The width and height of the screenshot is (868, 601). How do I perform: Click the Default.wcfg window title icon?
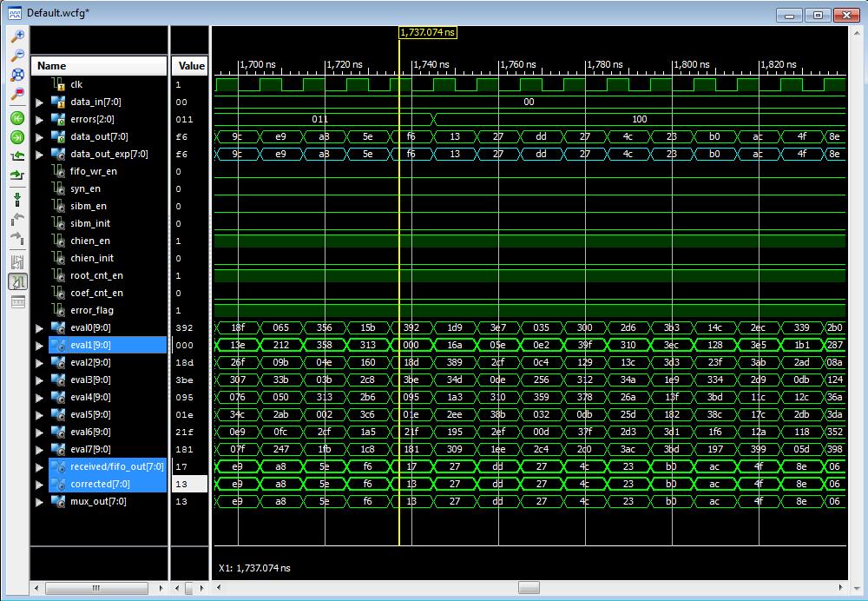click(x=15, y=13)
